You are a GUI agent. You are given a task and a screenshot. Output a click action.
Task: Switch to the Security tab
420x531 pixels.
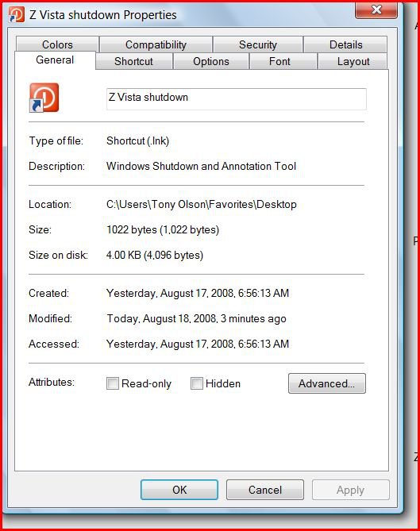[258, 44]
